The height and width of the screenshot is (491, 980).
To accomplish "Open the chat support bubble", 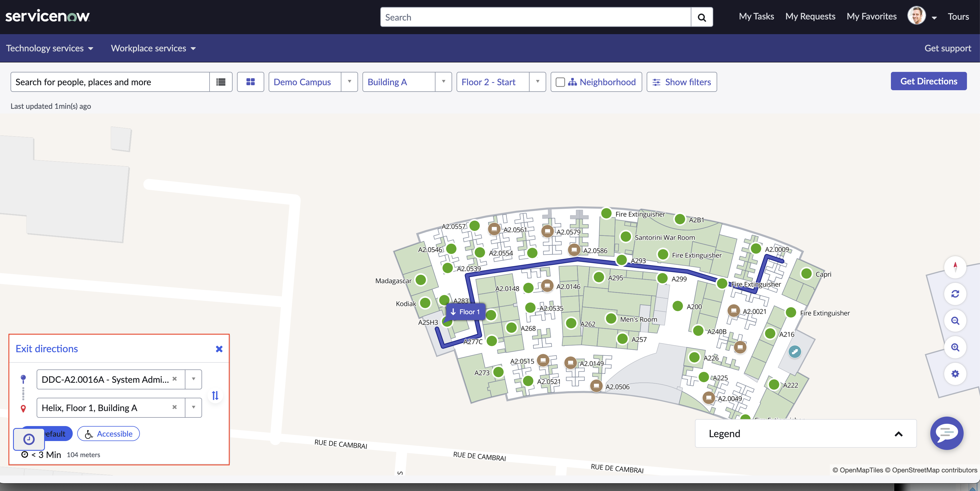I will pos(946,433).
